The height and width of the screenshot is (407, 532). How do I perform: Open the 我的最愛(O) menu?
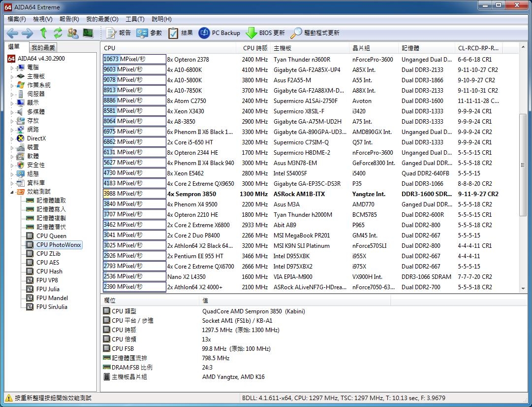point(102,19)
